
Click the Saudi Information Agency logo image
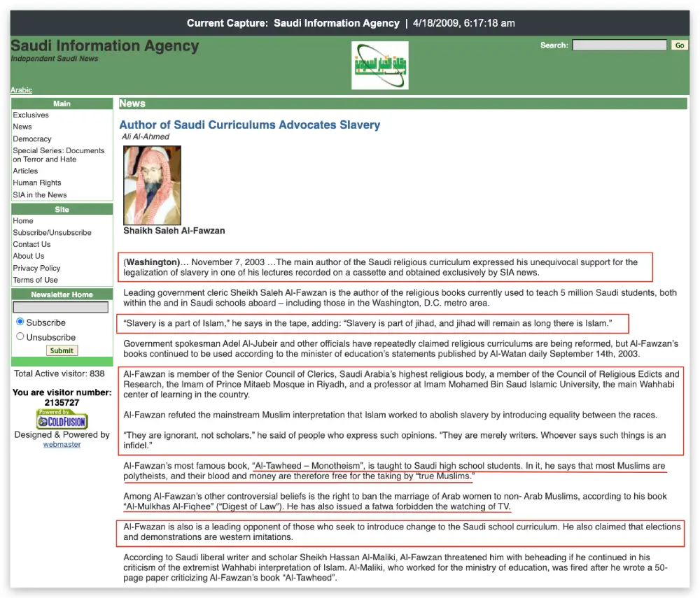pyautogui.click(x=379, y=66)
